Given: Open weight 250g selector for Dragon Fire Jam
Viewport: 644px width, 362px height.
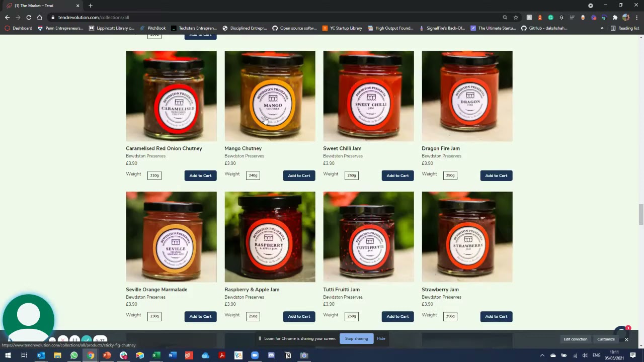Looking at the screenshot, I should [450, 175].
